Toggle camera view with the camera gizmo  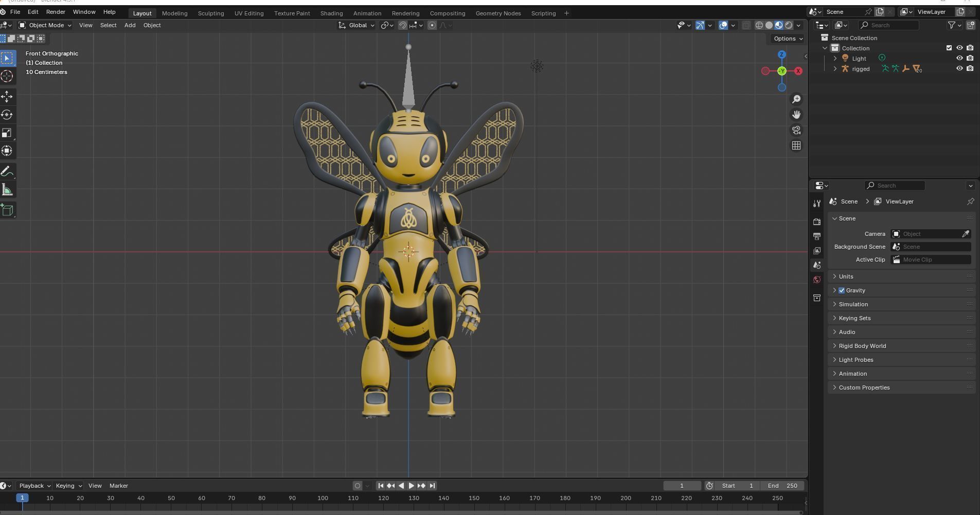[x=796, y=130]
